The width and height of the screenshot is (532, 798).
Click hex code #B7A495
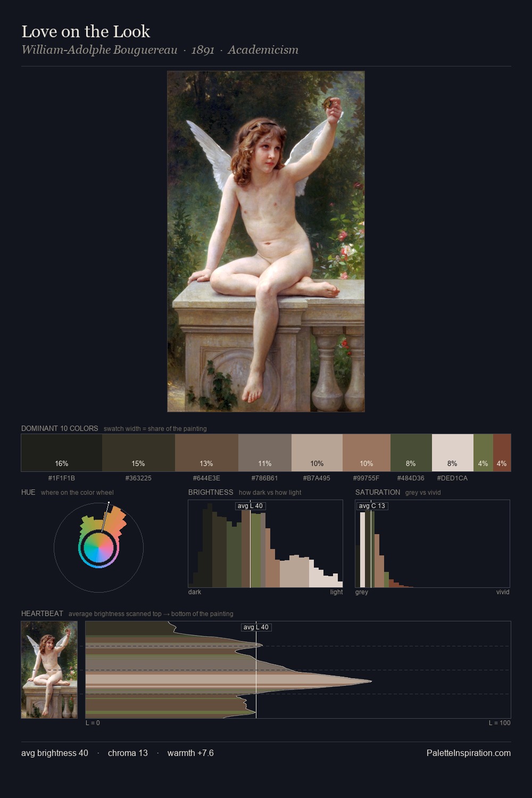[317, 478]
